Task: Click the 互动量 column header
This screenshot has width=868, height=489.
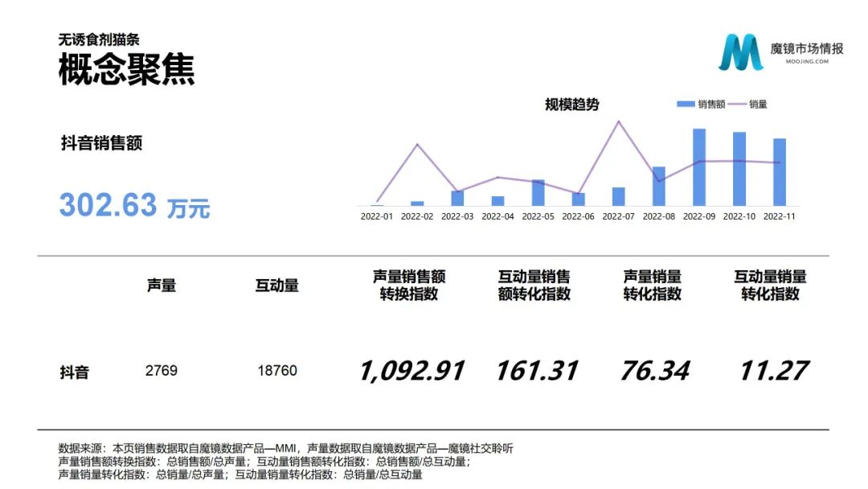Action: pyautogui.click(x=276, y=286)
